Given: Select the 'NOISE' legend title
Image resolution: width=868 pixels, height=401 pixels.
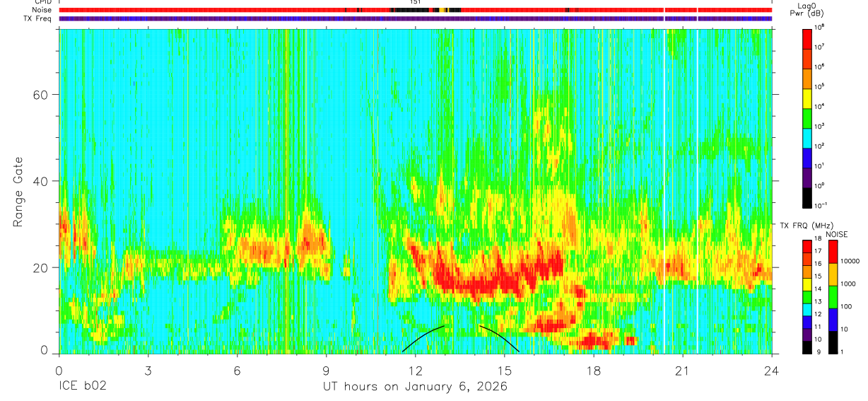Looking at the screenshot, I should click(x=836, y=233).
